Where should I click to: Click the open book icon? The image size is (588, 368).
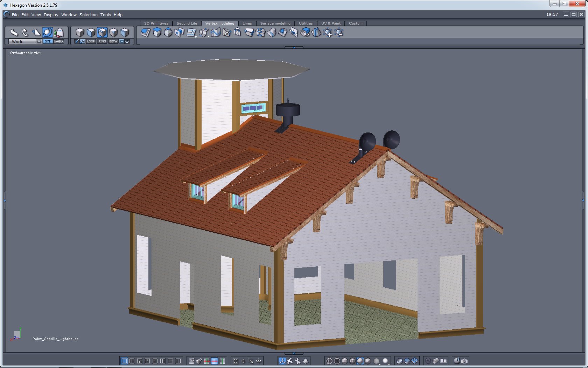[x=444, y=361]
